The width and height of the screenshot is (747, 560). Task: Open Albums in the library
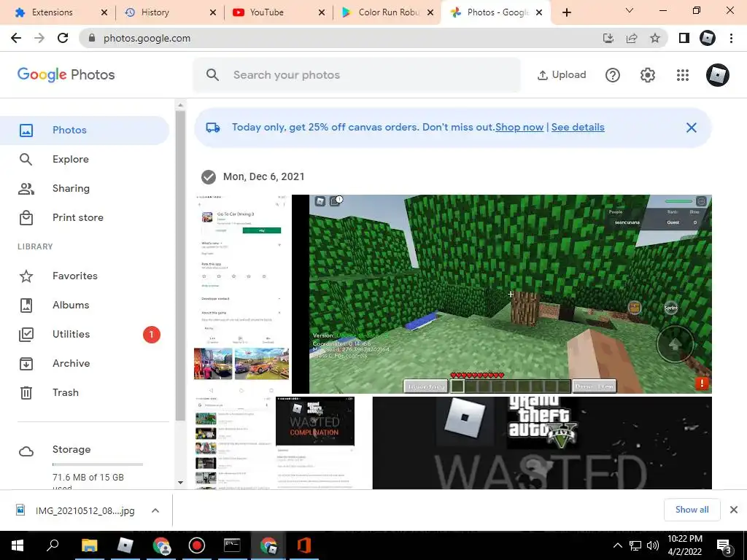coord(85,305)
